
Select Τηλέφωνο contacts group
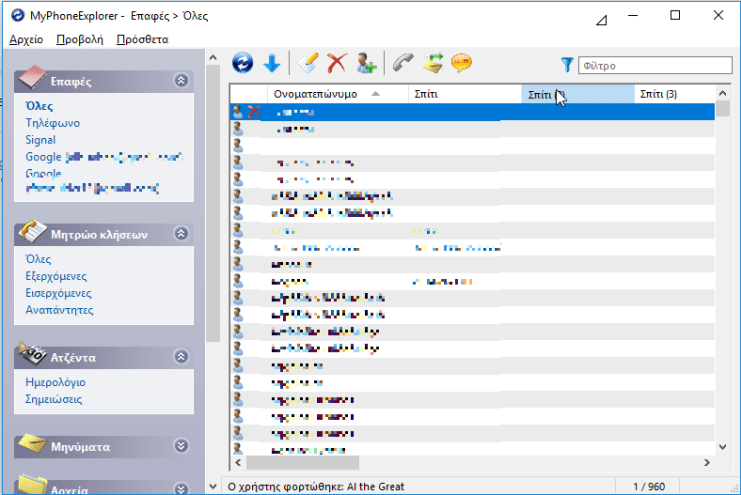click(52, 123)
